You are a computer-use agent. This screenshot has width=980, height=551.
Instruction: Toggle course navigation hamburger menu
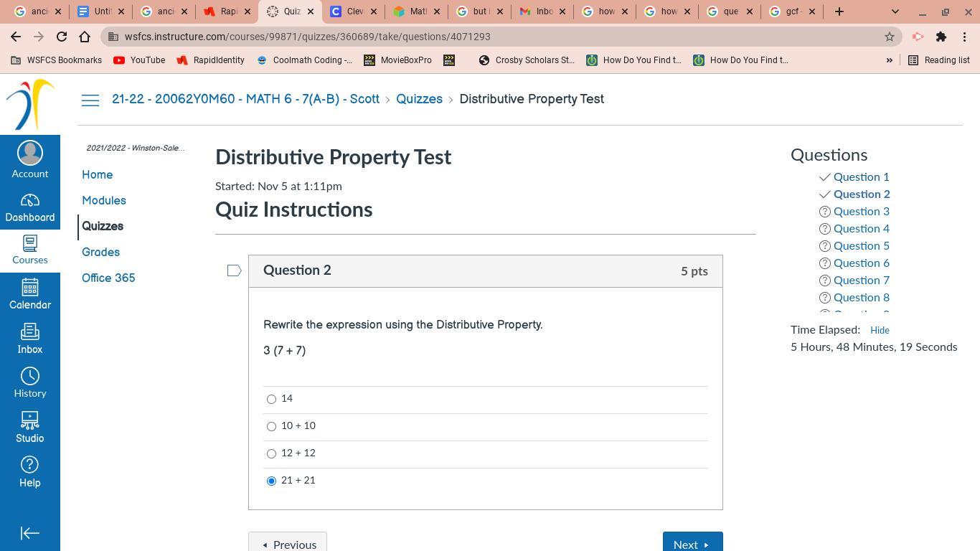[x=90, y=100]
